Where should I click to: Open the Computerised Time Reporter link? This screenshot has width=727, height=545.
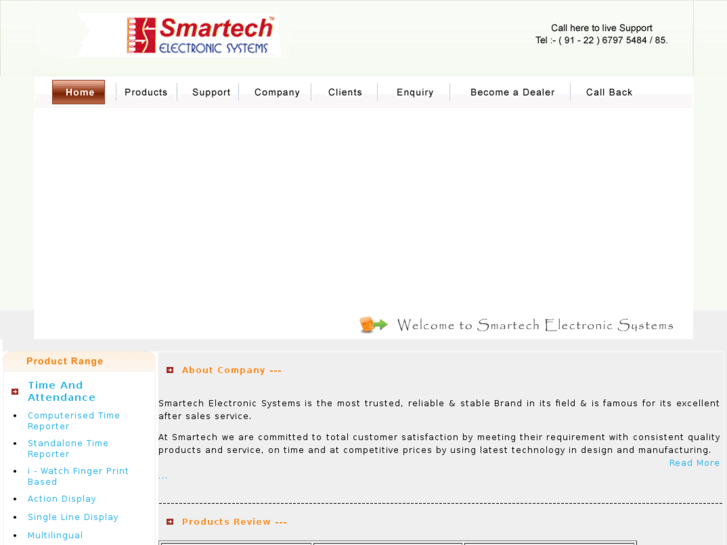pyautogui.click(x=73, y=421)
